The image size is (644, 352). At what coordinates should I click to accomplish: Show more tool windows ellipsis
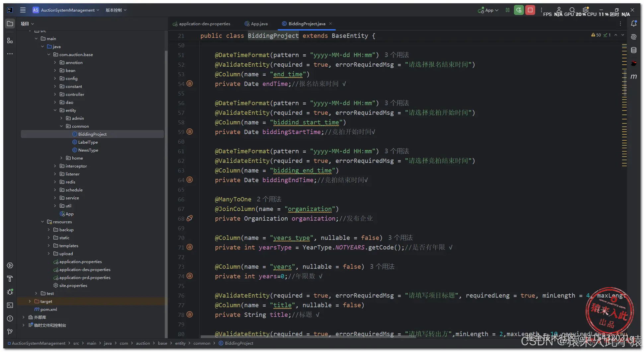tap(10, 53)
